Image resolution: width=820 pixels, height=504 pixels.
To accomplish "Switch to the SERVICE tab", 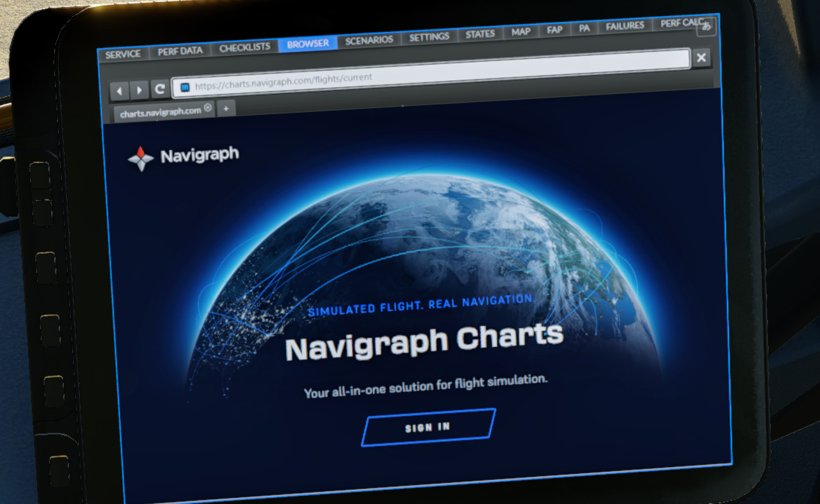I will coord(123,55).
